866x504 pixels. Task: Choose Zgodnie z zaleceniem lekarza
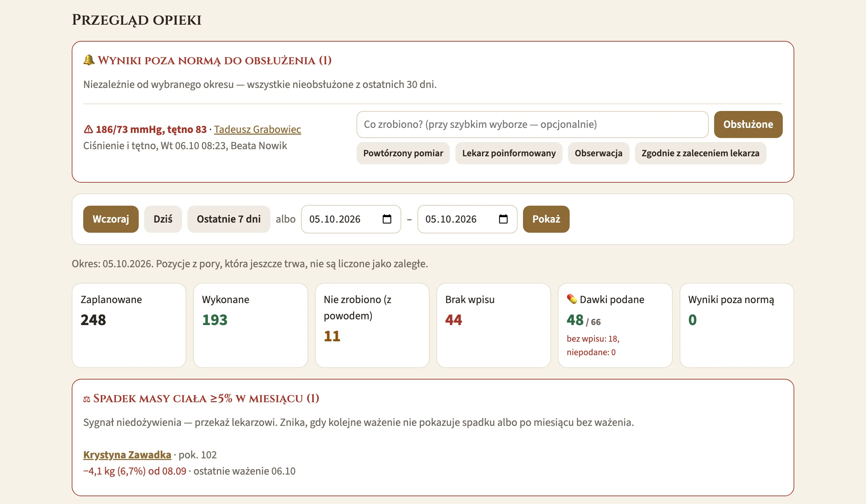(700, 153)
